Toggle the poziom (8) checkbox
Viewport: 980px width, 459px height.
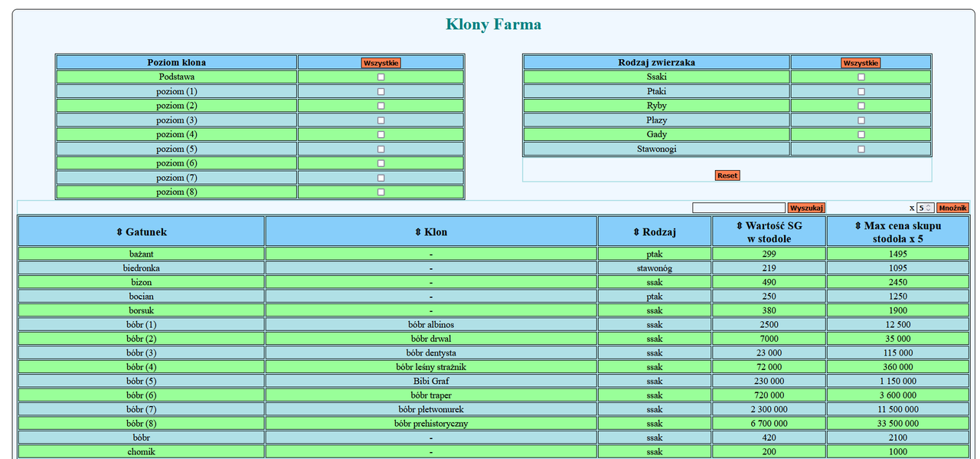381,192
